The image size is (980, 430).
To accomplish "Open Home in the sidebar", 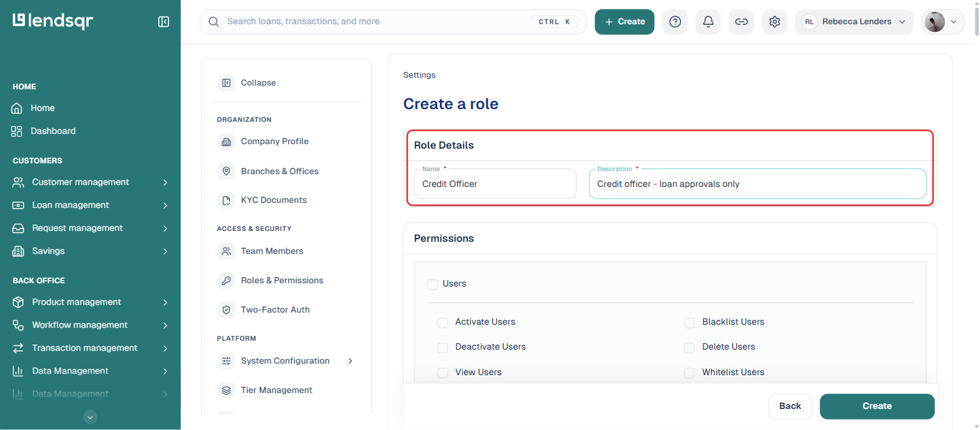I will coord(43,108).
